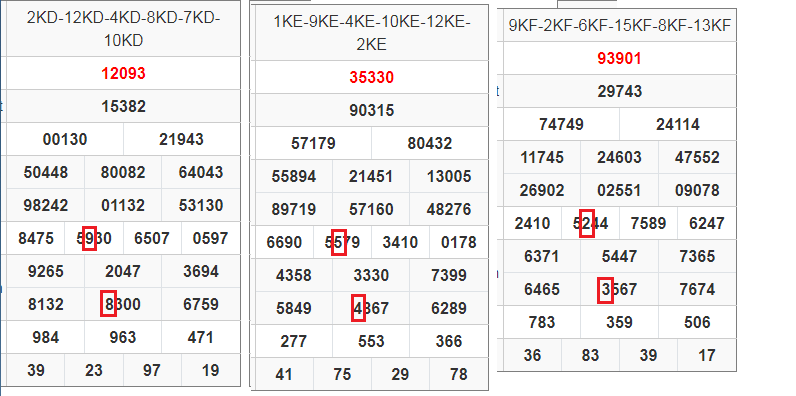Select the two-digit cell 83
The image size is (796, 396).
coord(590,355)
